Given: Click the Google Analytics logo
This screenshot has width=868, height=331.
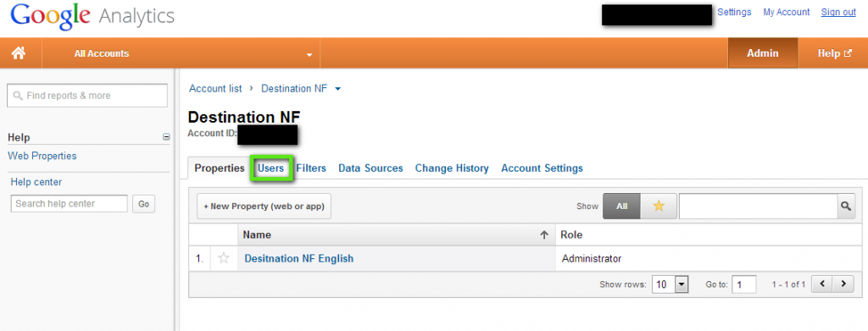Looking at the screenshot, I should pyautogui.click(x=92, y=17).
